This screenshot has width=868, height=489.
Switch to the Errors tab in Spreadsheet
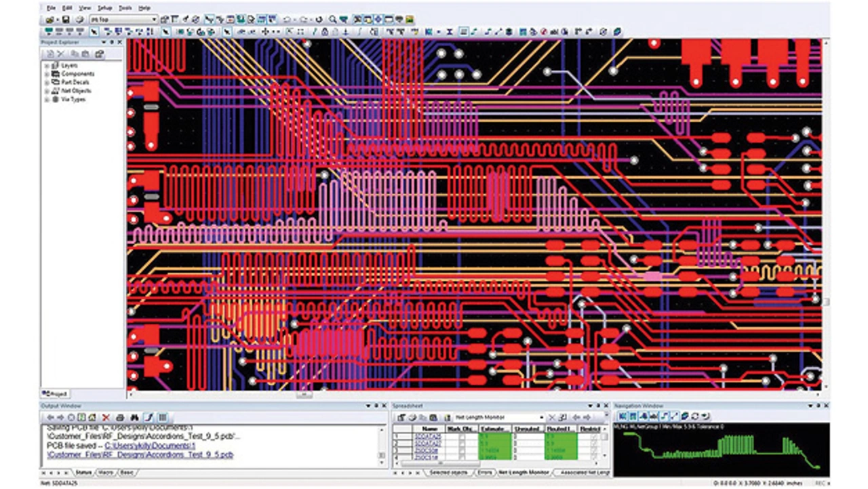(484, 472)
